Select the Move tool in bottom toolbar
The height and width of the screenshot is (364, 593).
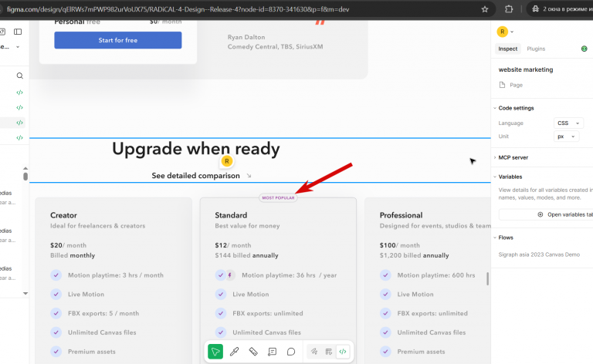pyautogui.click(x=215, y=352)
